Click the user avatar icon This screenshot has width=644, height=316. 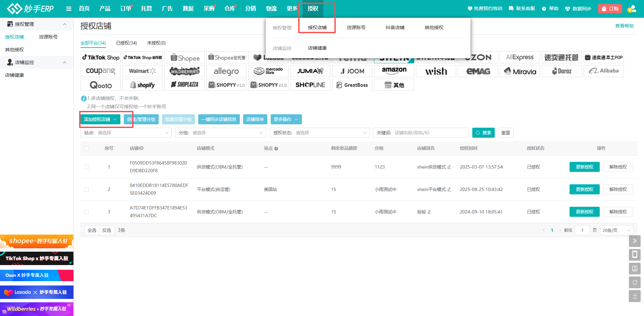[x=632, y=9]
